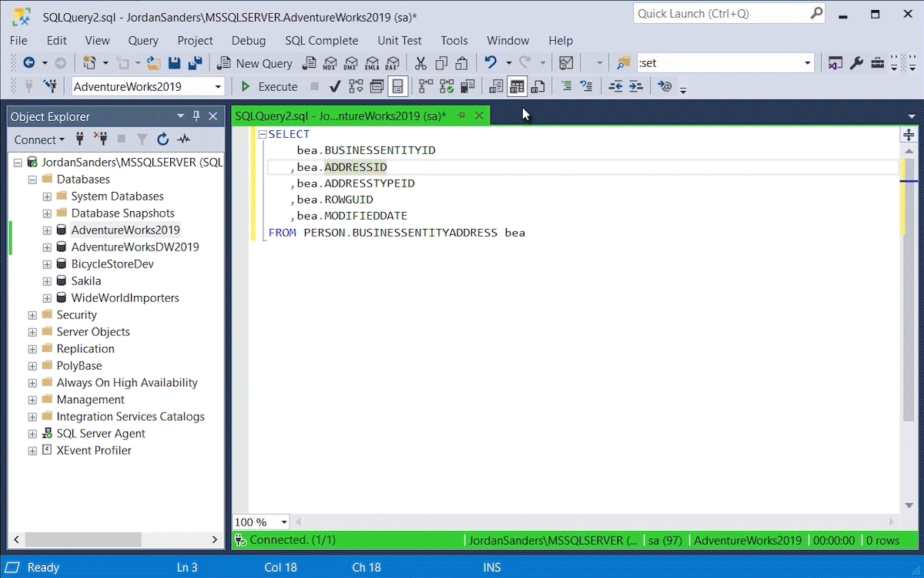
Task: Open the SQL Complete menu
Action: [x=321, y=40]
